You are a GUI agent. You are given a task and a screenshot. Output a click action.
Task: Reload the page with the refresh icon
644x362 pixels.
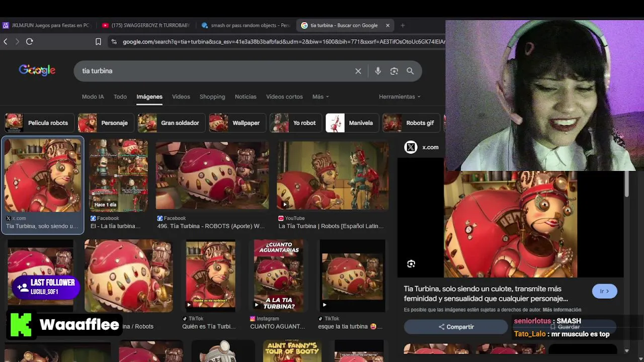coord(30,42)
